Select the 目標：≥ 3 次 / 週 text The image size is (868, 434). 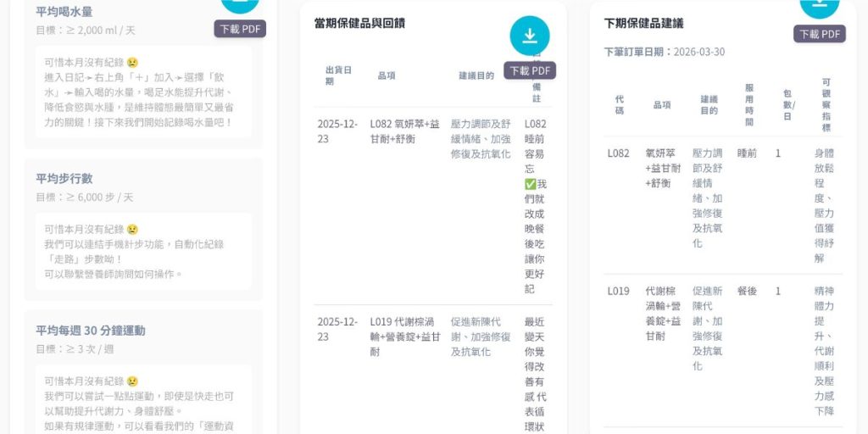pos(75,349)
